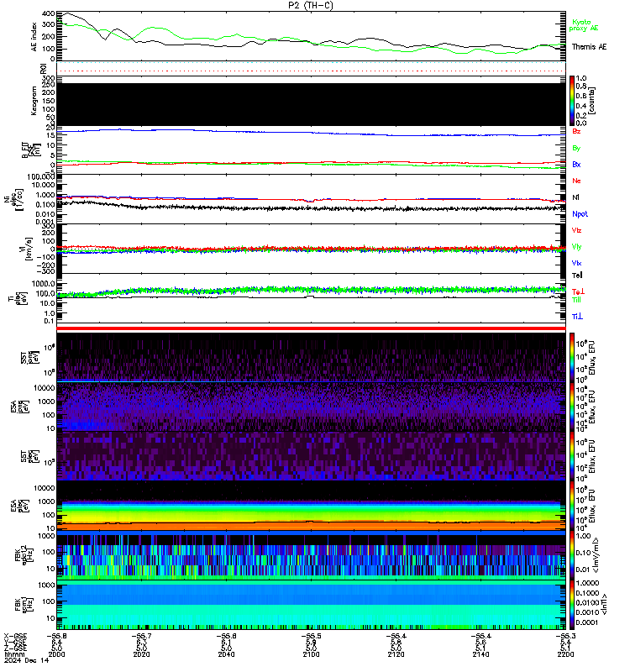
Task: Click the black Keogram panel
Action: point(311,104)
